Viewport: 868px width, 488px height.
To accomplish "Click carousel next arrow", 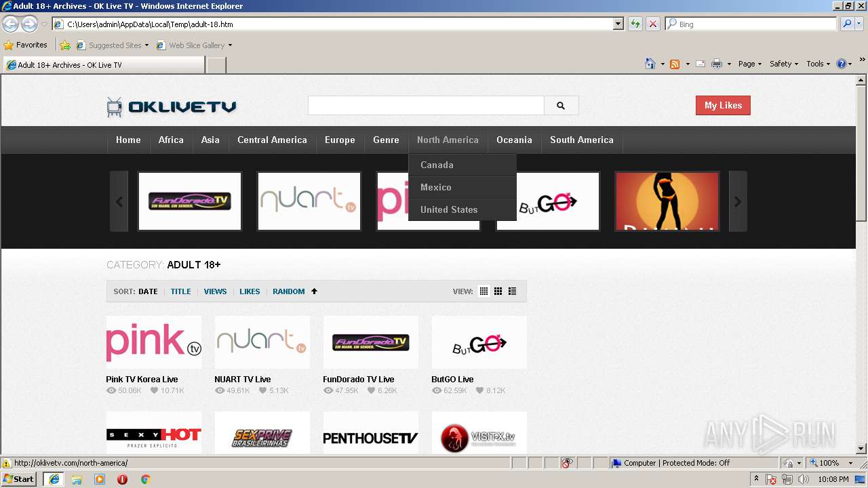I will (738, 201).
